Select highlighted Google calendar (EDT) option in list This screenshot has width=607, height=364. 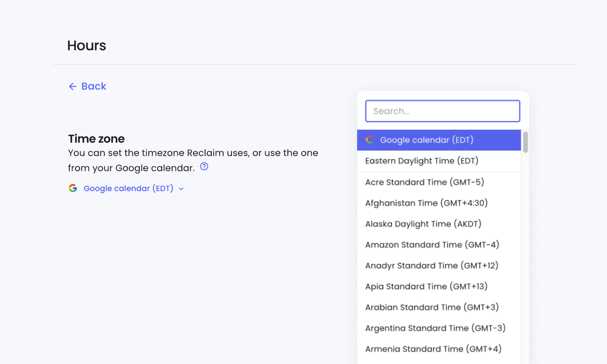[439, 140]
